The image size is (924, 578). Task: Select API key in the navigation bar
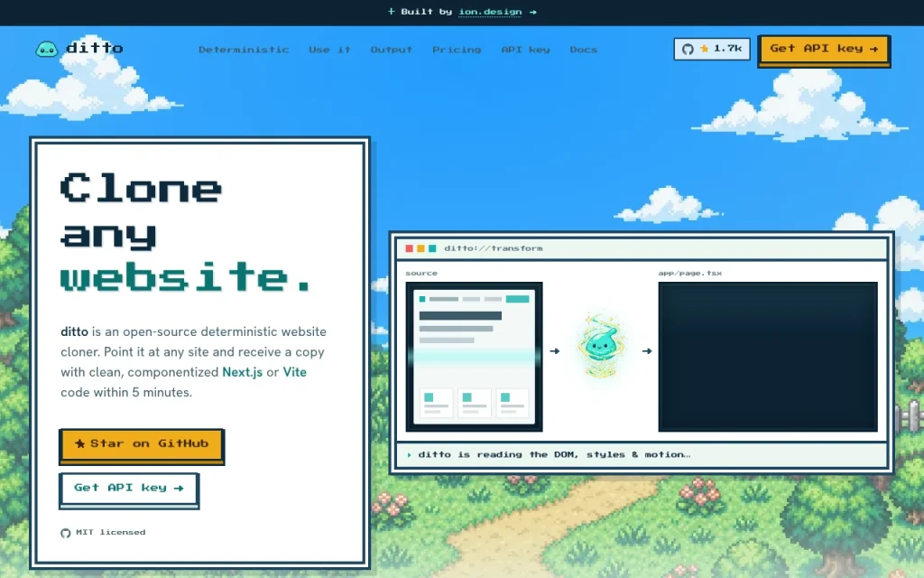526,50
